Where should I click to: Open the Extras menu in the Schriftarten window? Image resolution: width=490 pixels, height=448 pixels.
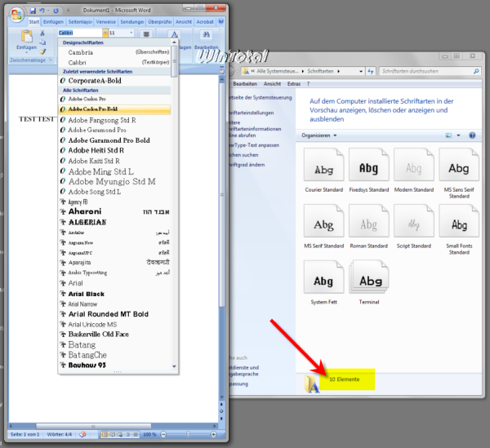point(294,84)
